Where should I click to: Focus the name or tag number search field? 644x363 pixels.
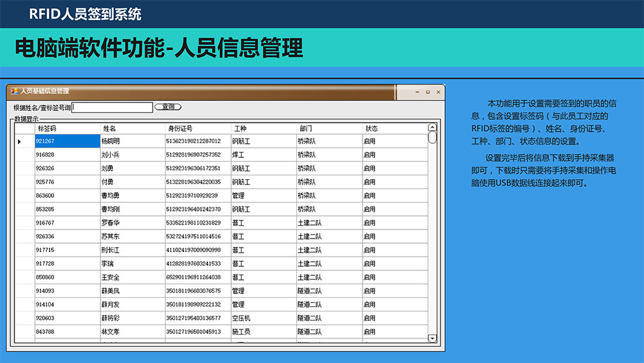[113, 108]
